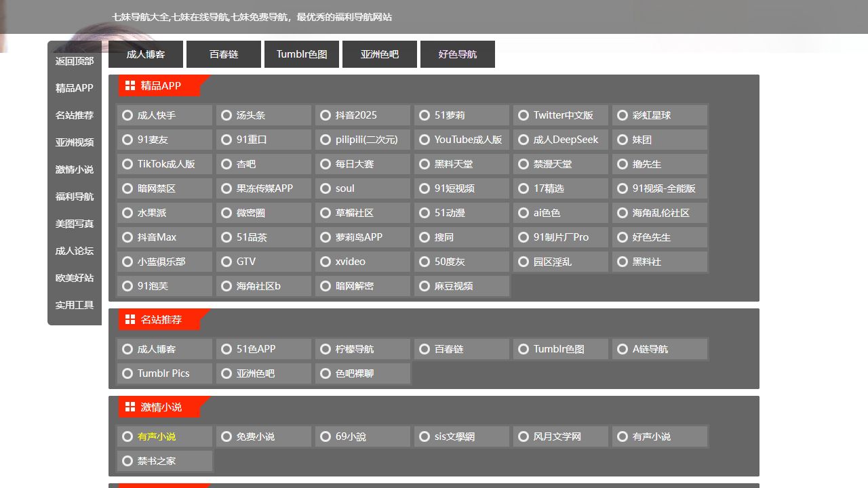The image size is (868, 488).
Task: Open the Twitter中文版 link
Action: (561, 115)
